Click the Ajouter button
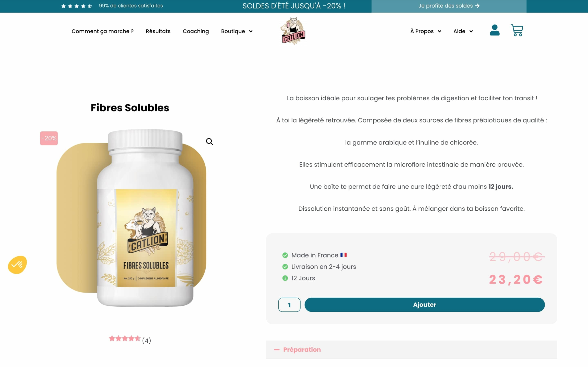588x367 pixels. point(425,305)
